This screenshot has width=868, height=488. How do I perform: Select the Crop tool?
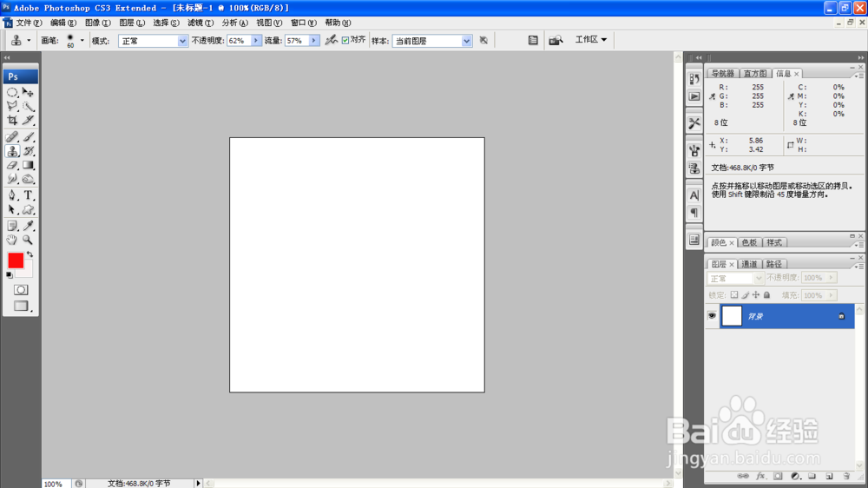[12, 120]
